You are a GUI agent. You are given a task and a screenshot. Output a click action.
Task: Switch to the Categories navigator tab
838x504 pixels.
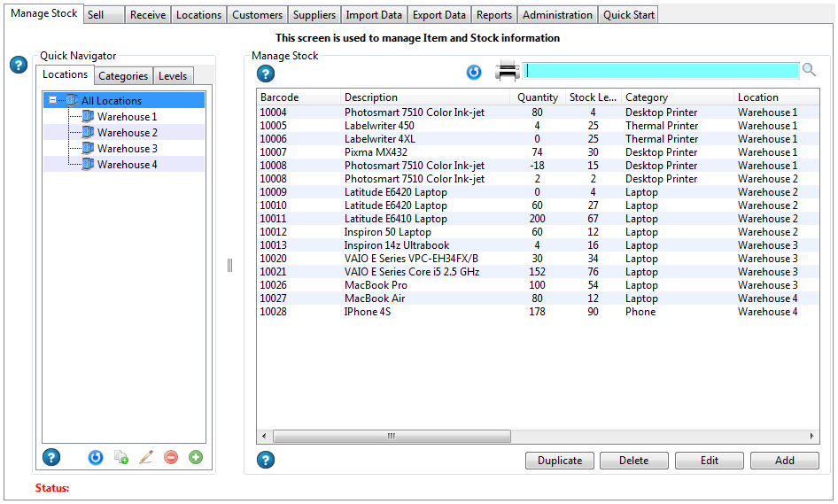coord(123,76)
